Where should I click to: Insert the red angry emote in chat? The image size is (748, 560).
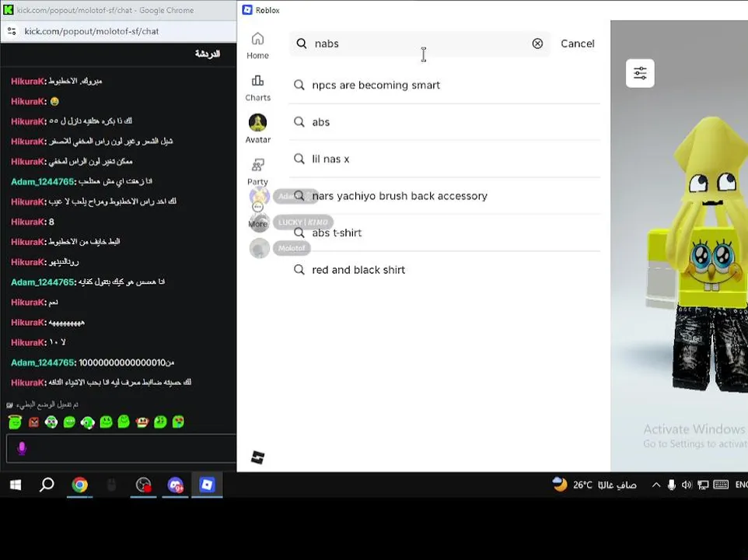(33, 422)
